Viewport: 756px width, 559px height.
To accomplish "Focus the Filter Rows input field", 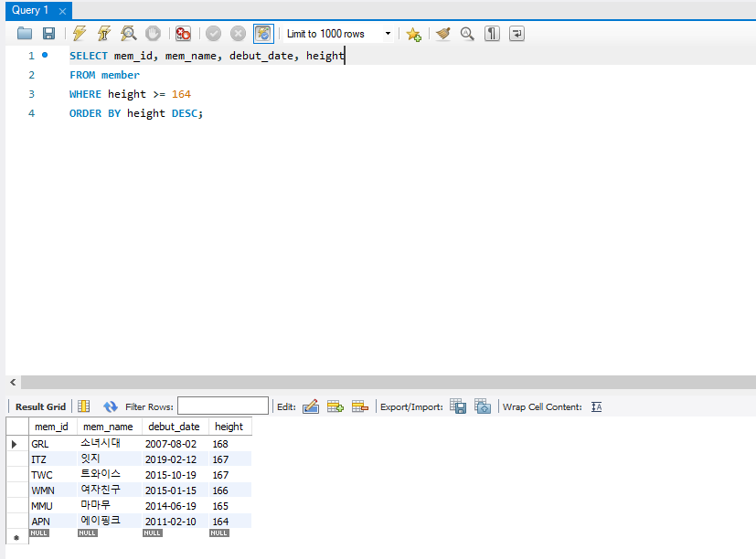I will click(223, 406).
